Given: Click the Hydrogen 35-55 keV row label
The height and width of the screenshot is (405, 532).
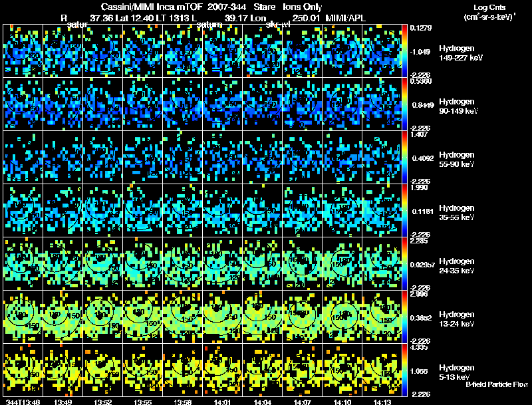Looking at the screenshot, I should click(x=456, y=213).
